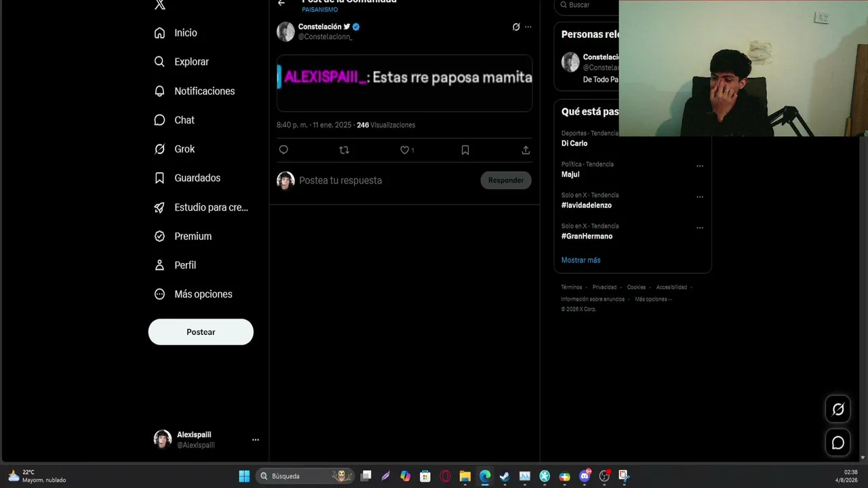Click Constelación's avatar under Personas relevantes

click(x=570, y=62)
